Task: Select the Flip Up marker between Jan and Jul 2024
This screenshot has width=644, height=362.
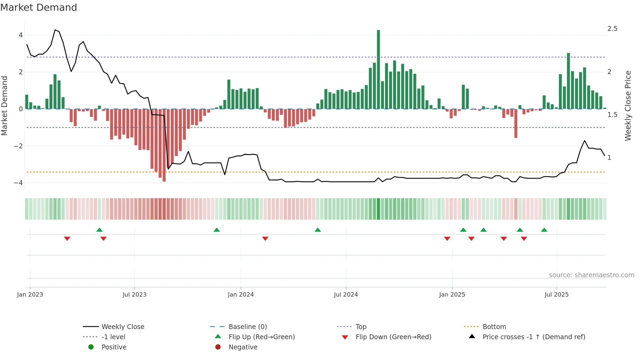Action: (x=318, y=230)
